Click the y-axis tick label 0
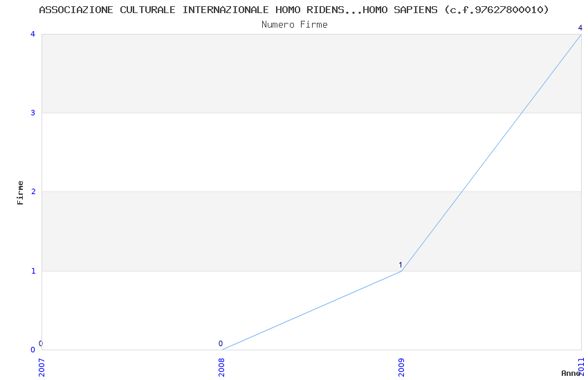588x380 pixels. click(x=33, y=350)
